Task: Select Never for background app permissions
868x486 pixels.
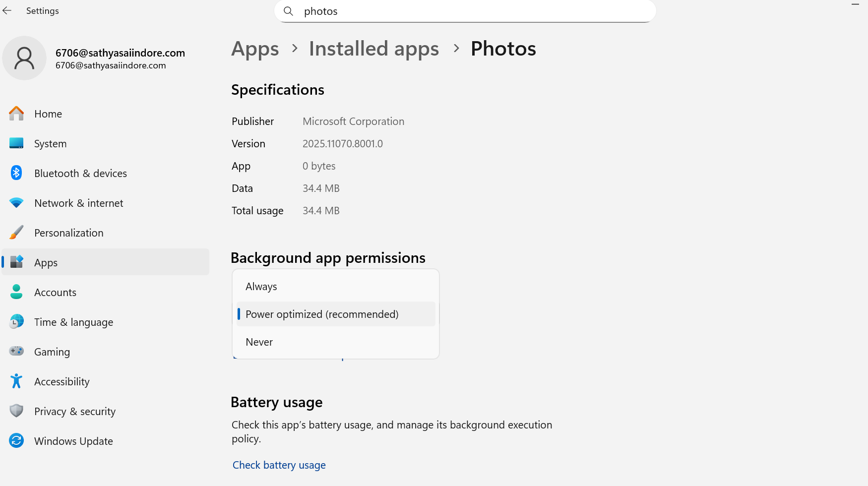Action: click(259, 342)
